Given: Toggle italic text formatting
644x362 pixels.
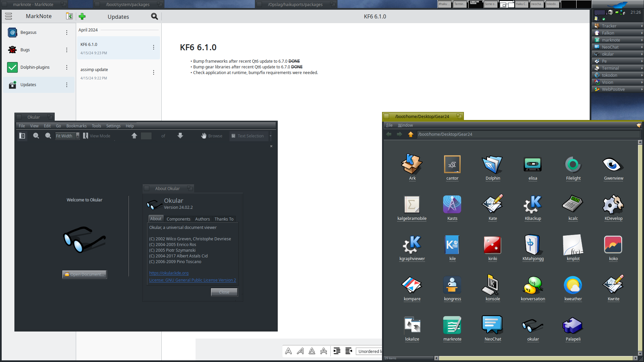Looking at the screenshot, I should click(x=300, y=351).
